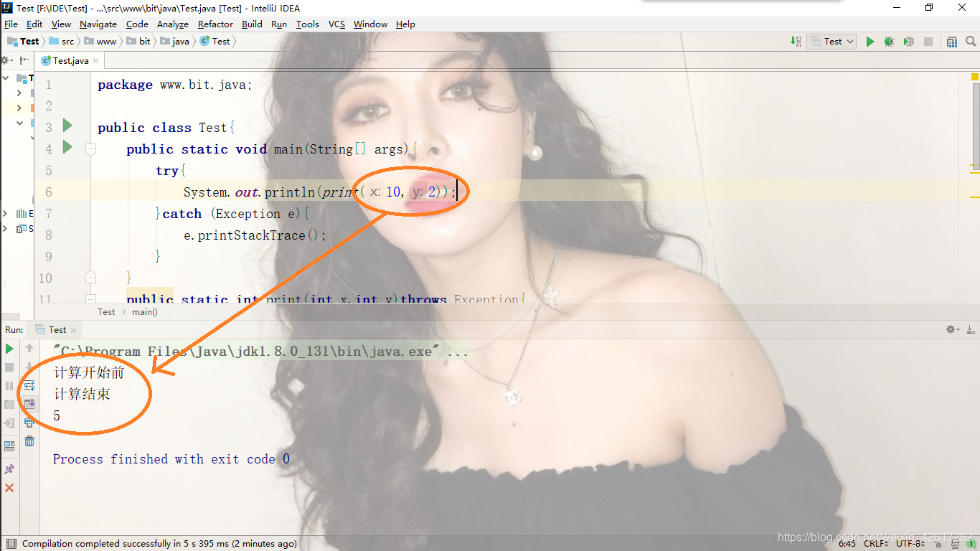This screenshot has width=980, height=551.
Task: Click the collapse-all icon in Project panel
Action: click(24, 61)
